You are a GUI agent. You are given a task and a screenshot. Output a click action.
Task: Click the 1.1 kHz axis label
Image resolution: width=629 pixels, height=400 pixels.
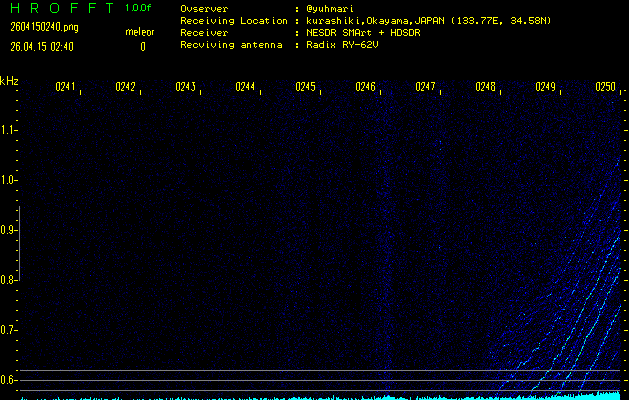click(x=8, y=130)
